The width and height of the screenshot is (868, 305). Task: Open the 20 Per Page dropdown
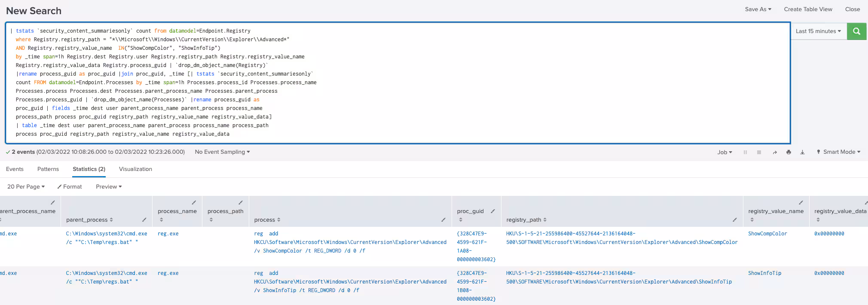(x=26, y=186)
